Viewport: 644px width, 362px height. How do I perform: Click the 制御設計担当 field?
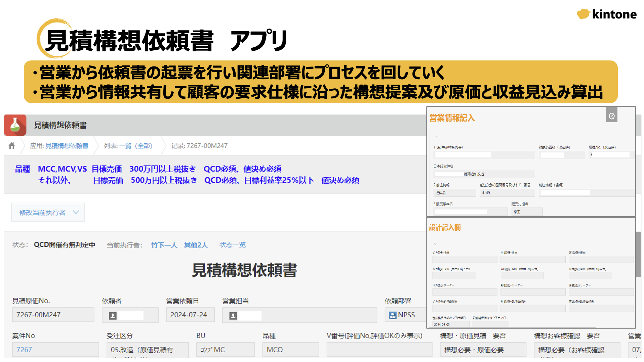[533, 259]
